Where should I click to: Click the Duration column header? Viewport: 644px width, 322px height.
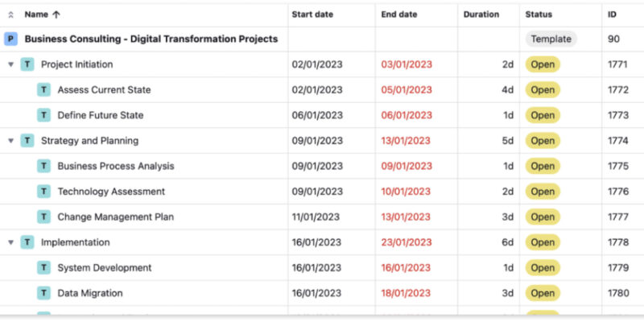(481, 14)
